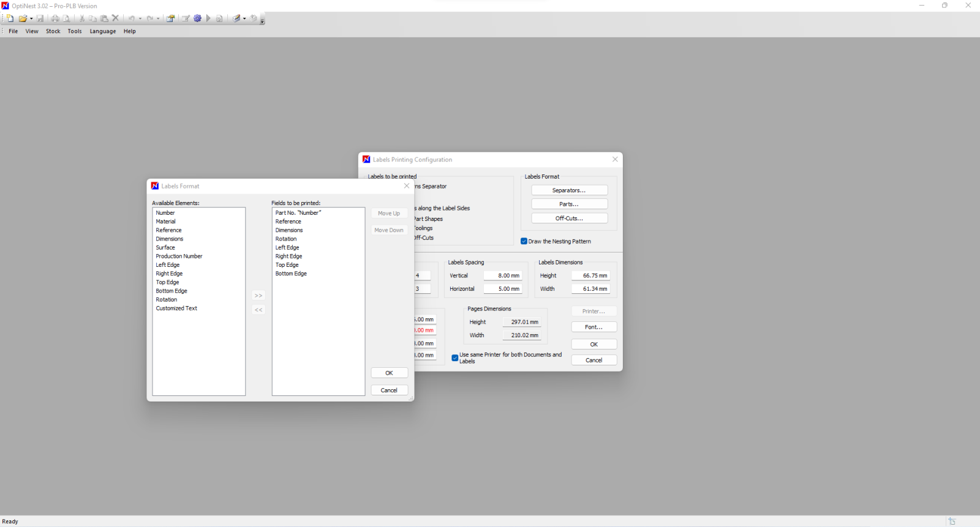This screenshot has height=527, width=980.
Task: Click the Redo arrow icon
Action: [x=149, y=18]
